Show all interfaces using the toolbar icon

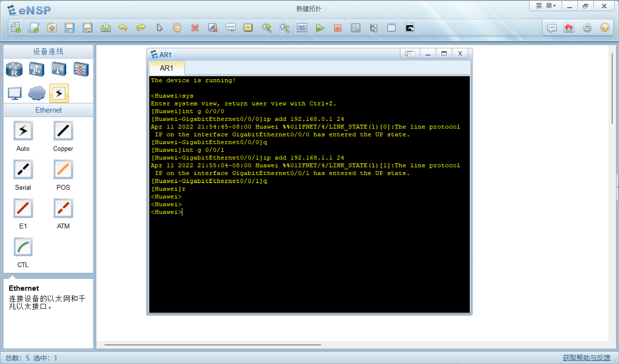pyautogui.click(x=374, y=28)
